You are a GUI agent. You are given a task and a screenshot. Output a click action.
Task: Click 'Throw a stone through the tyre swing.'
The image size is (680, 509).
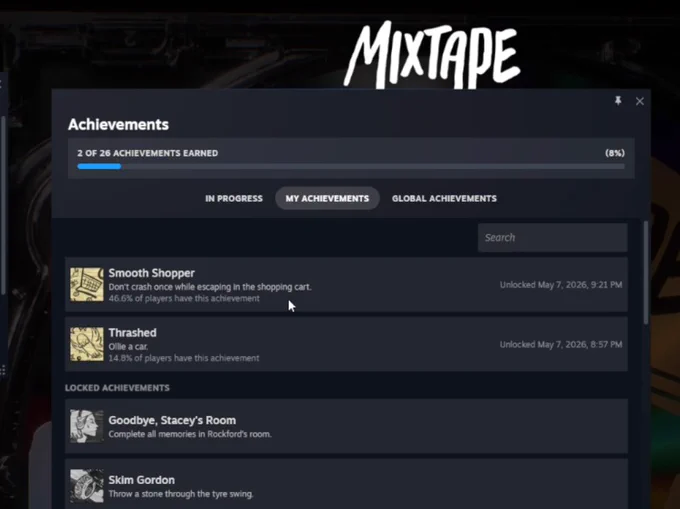[x=181, y=494]
